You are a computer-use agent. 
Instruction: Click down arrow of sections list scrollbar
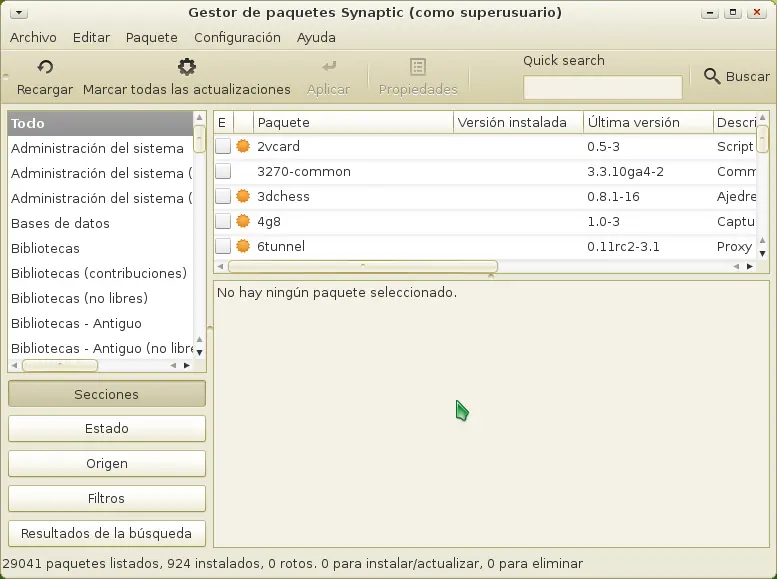[199, 352]
